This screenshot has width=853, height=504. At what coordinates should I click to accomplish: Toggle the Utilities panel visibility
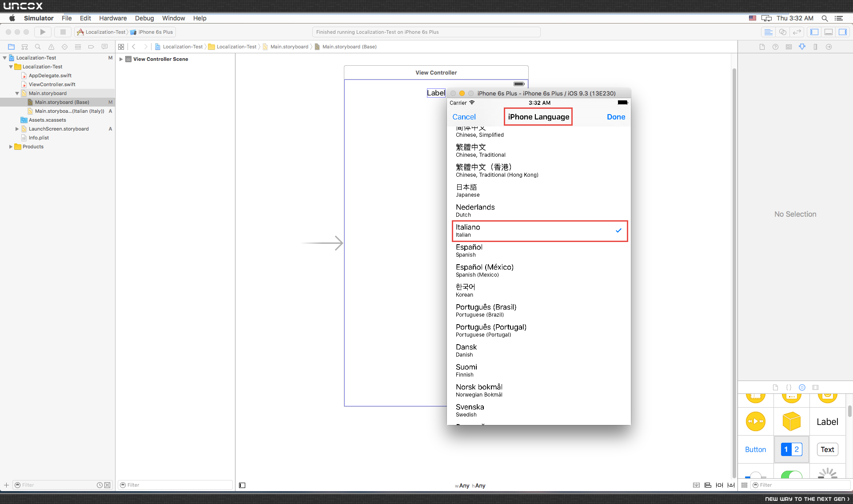[x=843, y=32]
